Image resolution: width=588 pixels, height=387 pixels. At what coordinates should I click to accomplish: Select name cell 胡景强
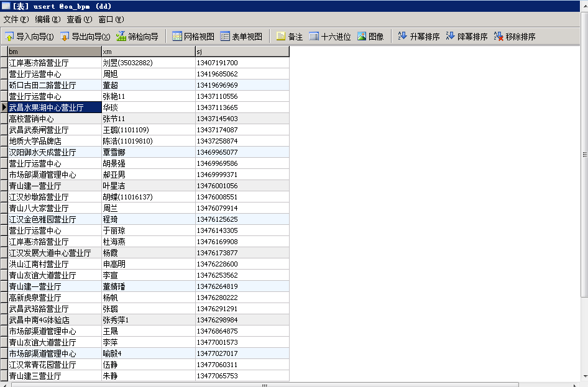click(149, 163)
